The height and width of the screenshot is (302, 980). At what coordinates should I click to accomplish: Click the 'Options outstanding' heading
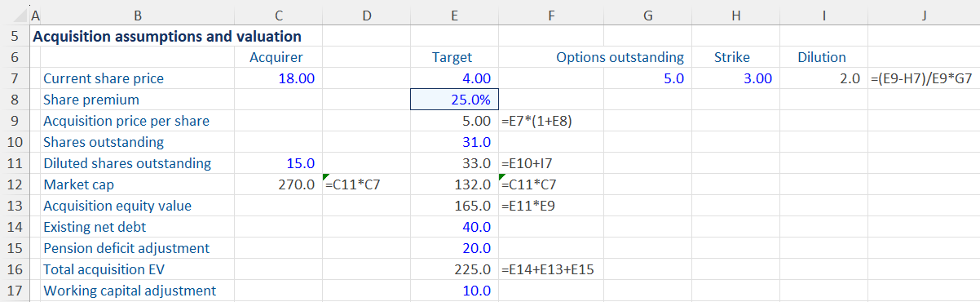(620, 57)
